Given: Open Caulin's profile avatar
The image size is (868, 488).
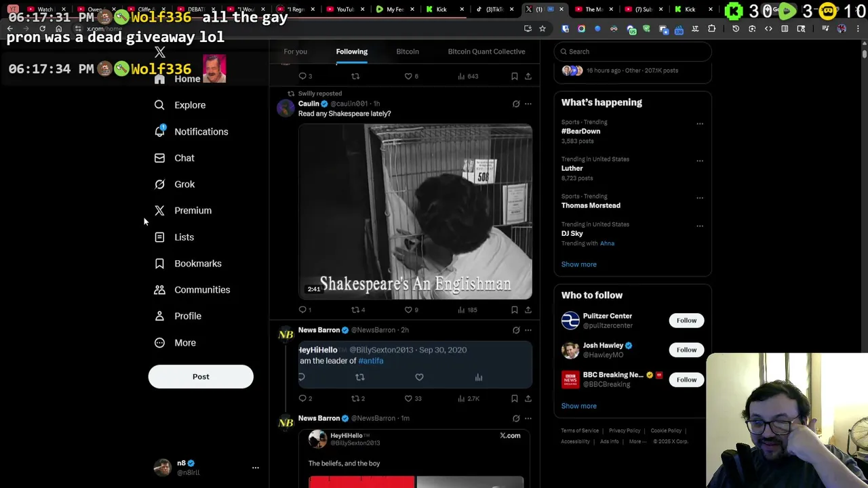Looking at the screenshot, I should [285, 108].
